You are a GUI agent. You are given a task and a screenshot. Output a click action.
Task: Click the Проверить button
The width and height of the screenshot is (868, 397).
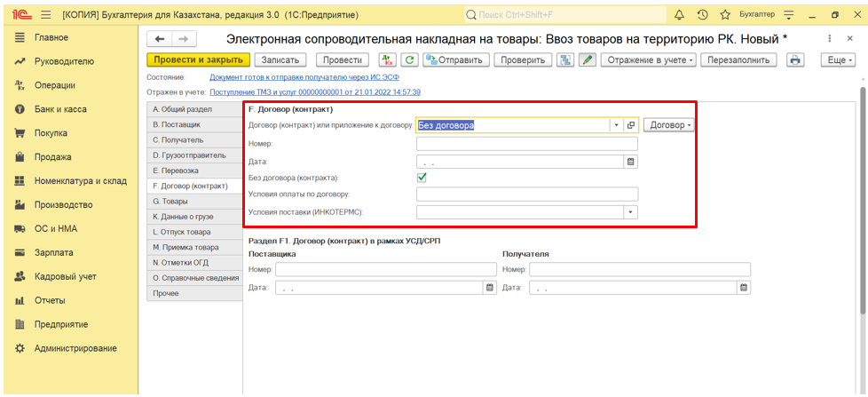point(522,60)
